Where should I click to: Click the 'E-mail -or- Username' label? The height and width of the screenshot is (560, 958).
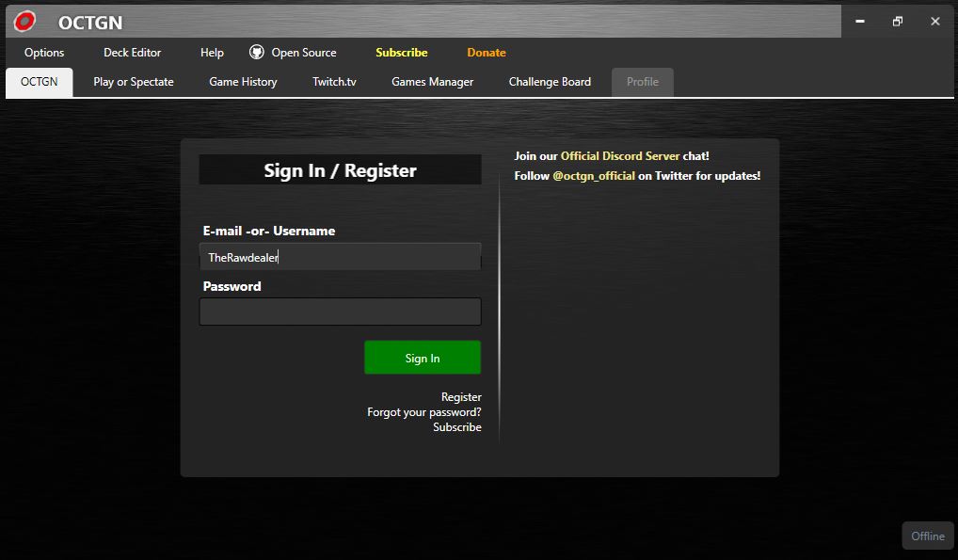pyautogui.click(x=269, y=232)
